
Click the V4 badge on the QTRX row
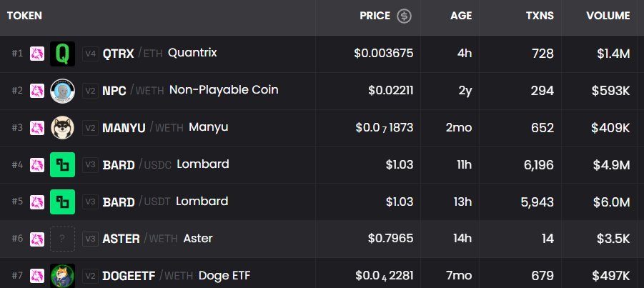[x=90, y=54]
